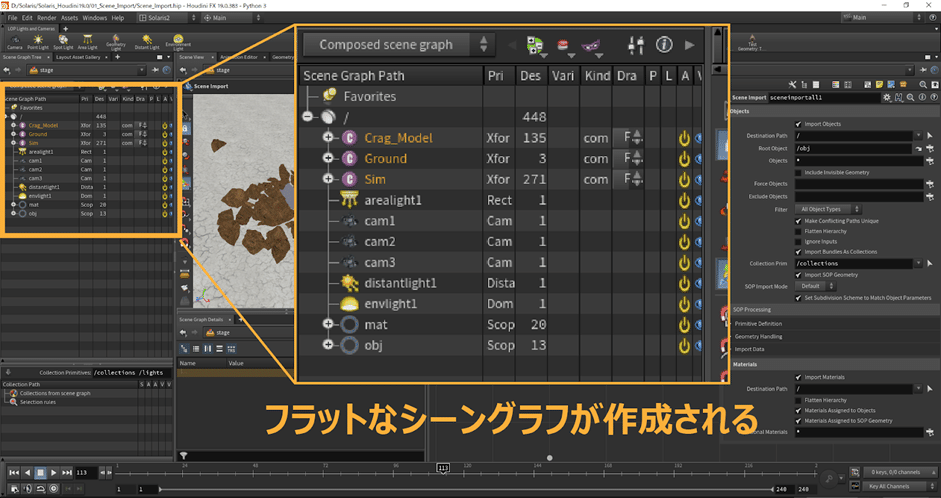The width and height of the screenshot is (941, 498).
Task: Open the Windows menu
Action: [95, 18]
